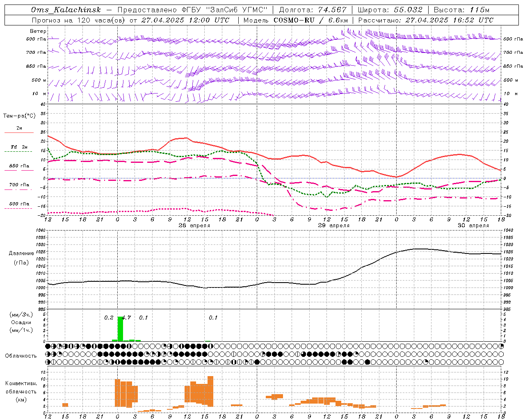The image size is (525, 420).
Task: Click the Осадки precipitation axis label
Action: [x=21, y=322]
